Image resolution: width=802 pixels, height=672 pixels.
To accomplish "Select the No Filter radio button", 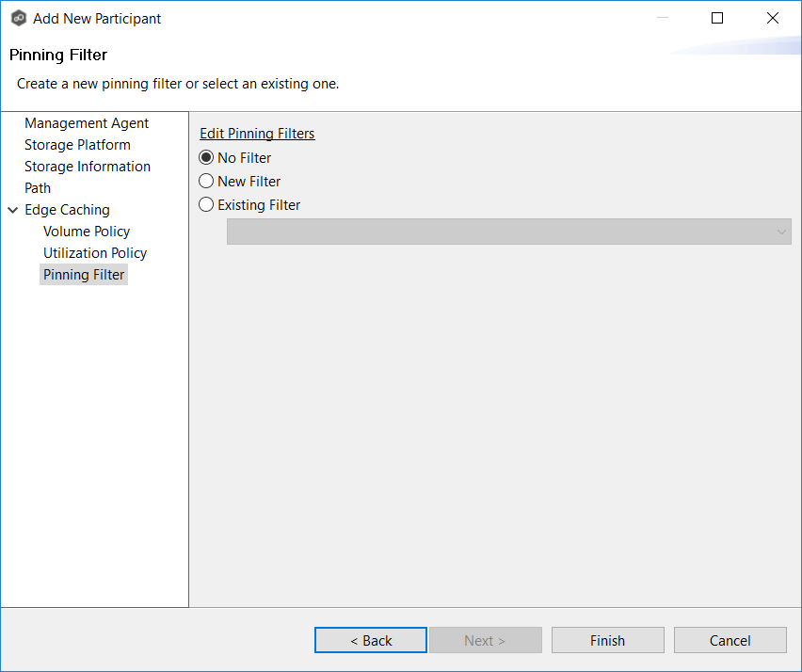I will click(x=207, y=158).
